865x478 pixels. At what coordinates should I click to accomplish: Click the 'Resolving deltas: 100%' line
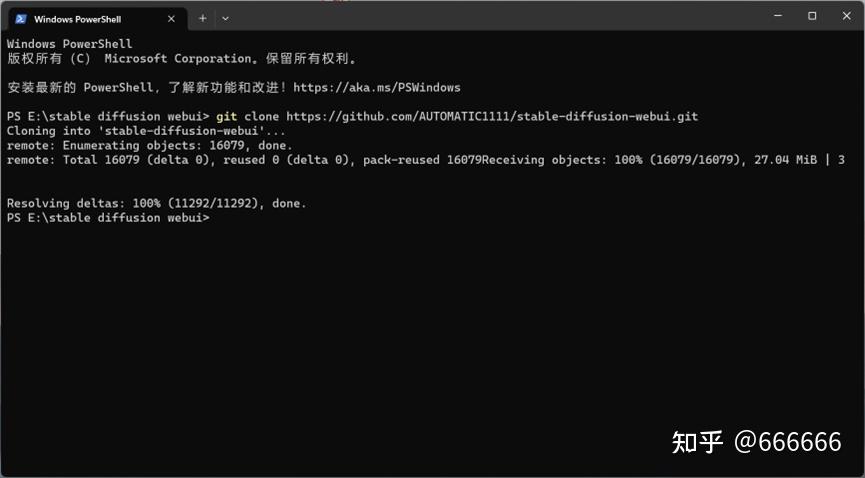(x=156, y=203)
